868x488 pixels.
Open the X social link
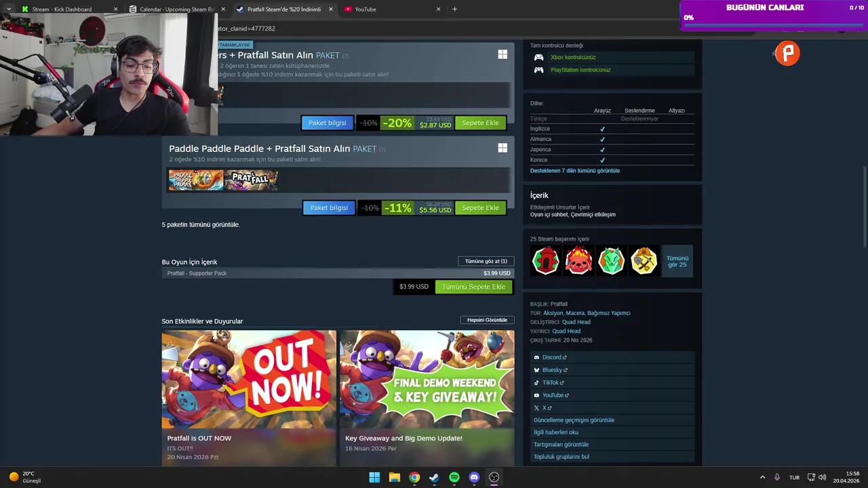[x=612, y=408]
